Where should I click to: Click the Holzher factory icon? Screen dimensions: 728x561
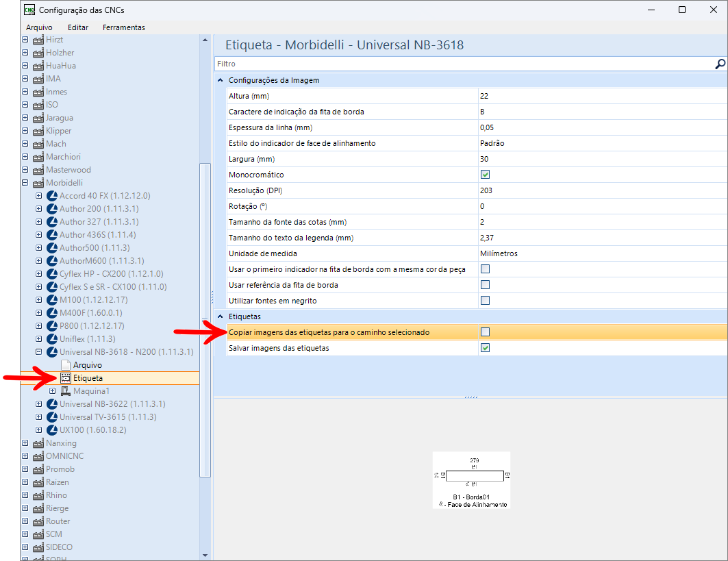pyautogui.click(x=38, y=53)
